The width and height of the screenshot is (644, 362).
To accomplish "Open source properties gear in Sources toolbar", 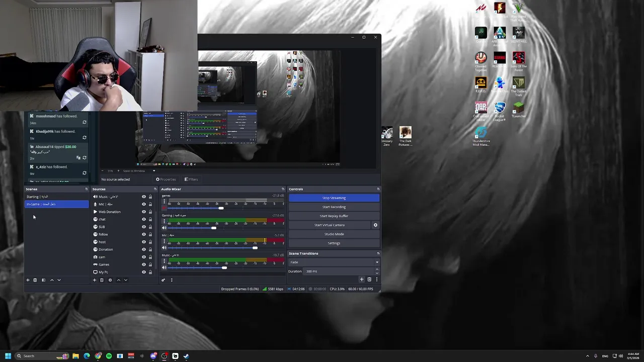I will (x=110, y=280).
